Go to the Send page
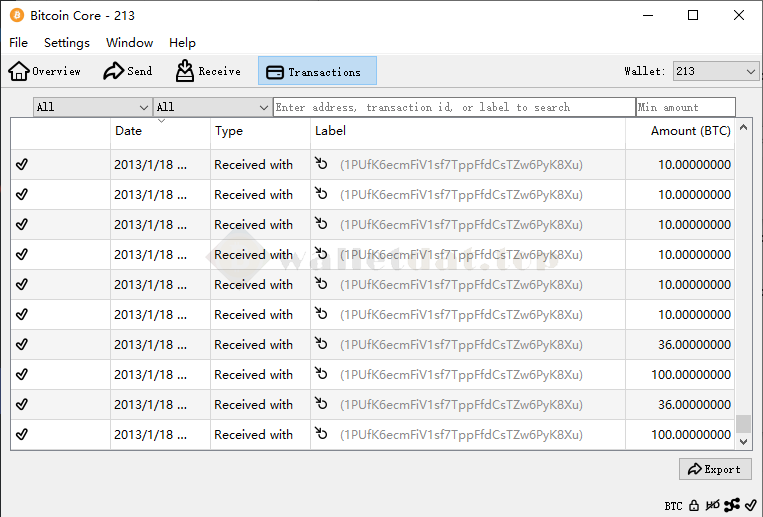Screen dimensions: 763x517 click(x=128, y=71)
